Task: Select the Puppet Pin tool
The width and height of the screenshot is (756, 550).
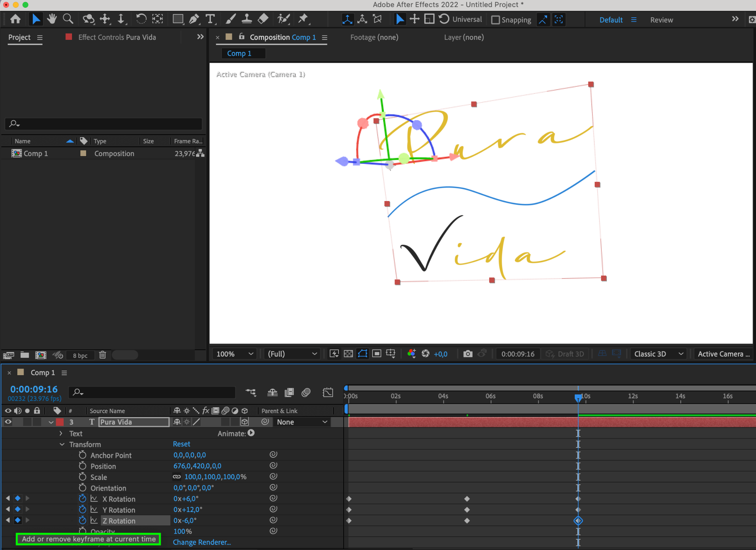Action: [x=303, y=19]
